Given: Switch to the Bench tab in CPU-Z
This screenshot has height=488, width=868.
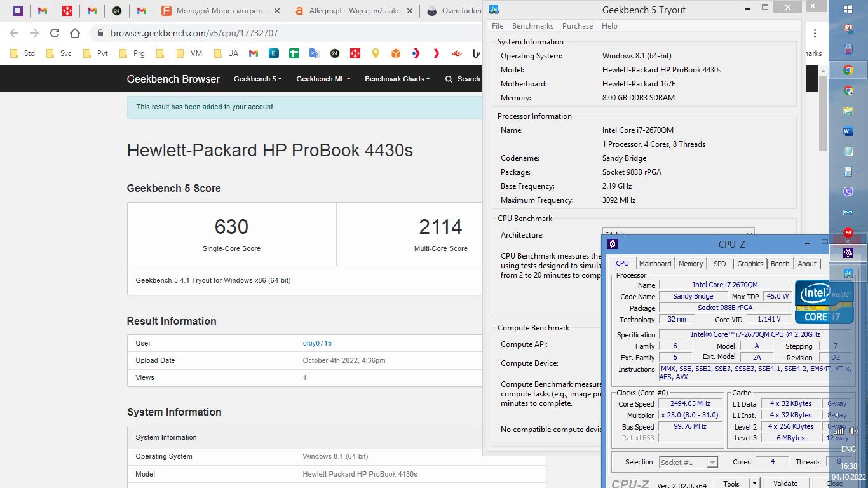Looking at the screenshot, I should pyautogui.click(x=780, y=264).
